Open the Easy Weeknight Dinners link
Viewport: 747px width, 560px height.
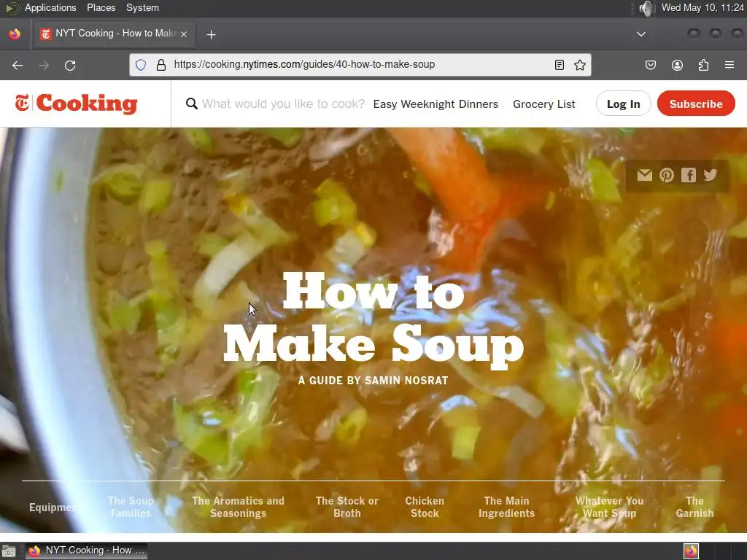pyautogui.click(x=436, y=104)
